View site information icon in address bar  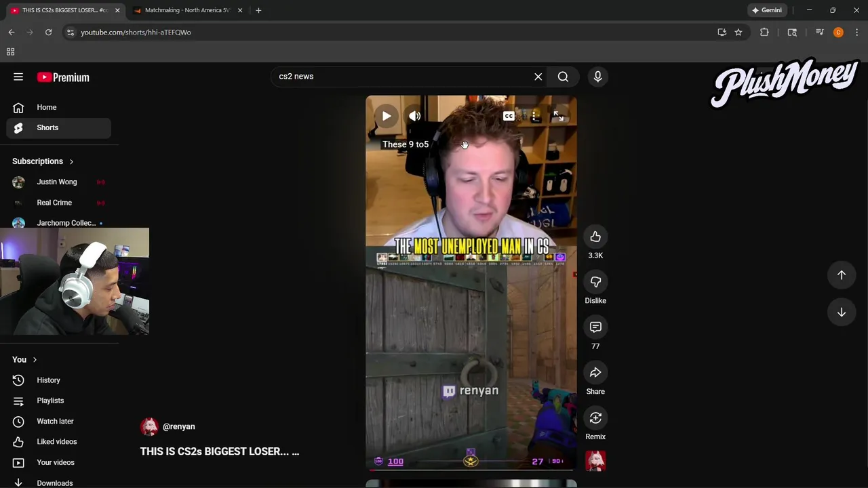(70, 32)
